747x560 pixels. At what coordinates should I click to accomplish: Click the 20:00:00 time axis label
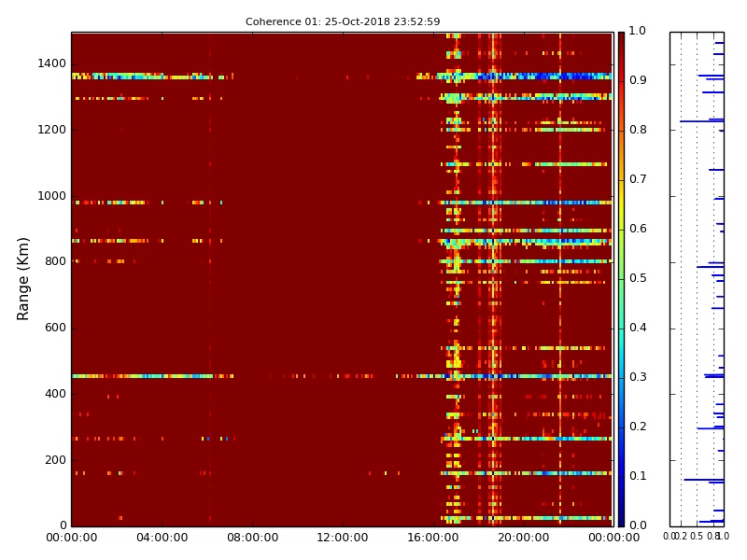point(524,538)
